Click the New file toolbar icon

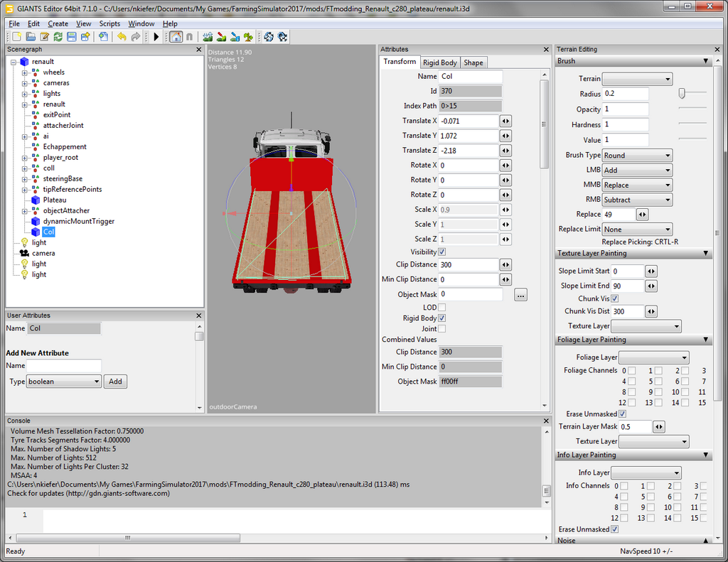(x=17, y=37)
